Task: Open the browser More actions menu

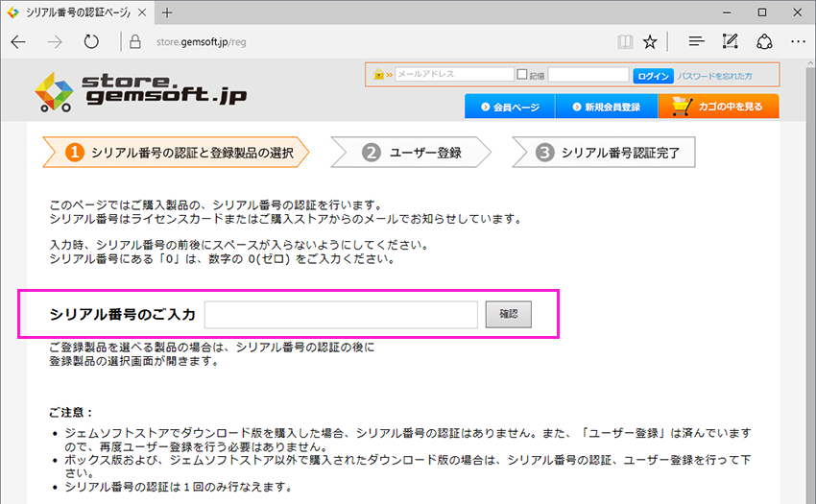Action: (x=797, y=42)
